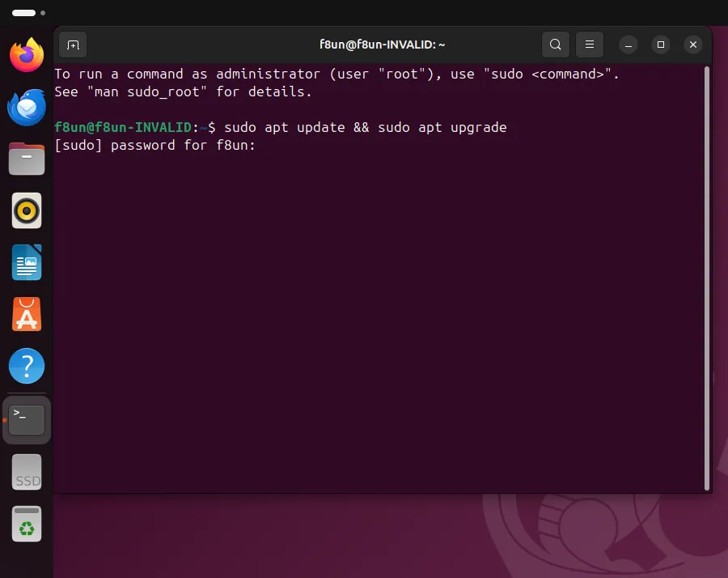Open a new terminal tab

73,45
